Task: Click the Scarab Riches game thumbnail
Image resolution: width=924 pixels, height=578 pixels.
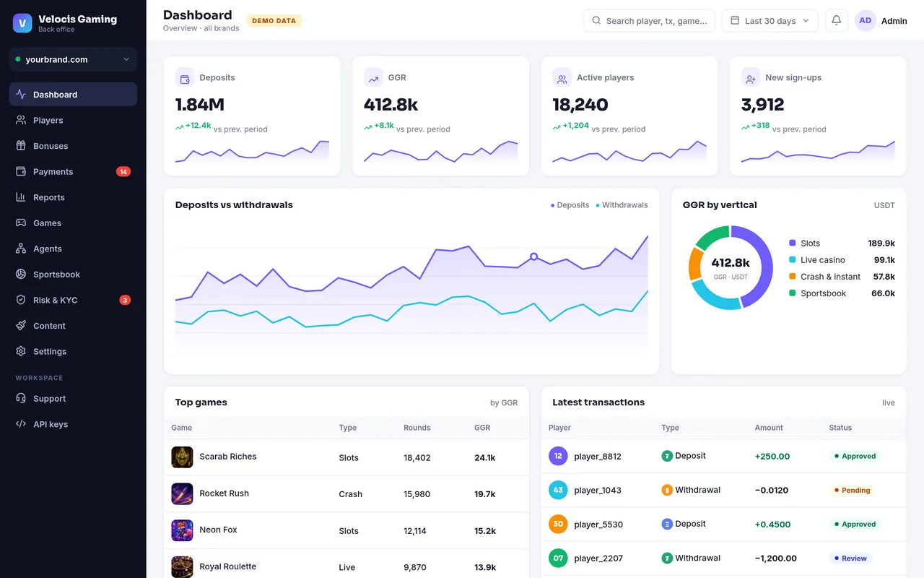Action: (x=182, y=457)
